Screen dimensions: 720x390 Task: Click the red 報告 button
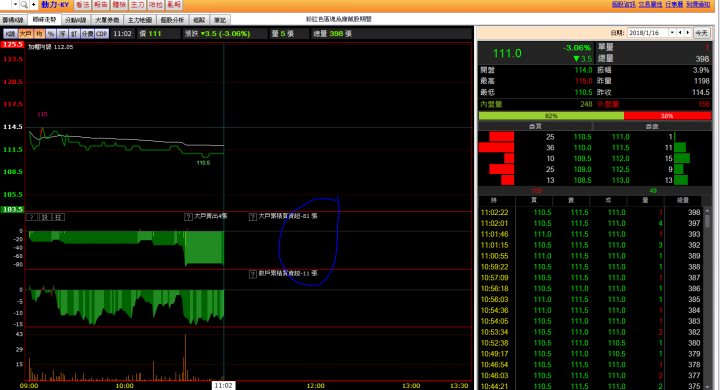[x=101, y=5]
